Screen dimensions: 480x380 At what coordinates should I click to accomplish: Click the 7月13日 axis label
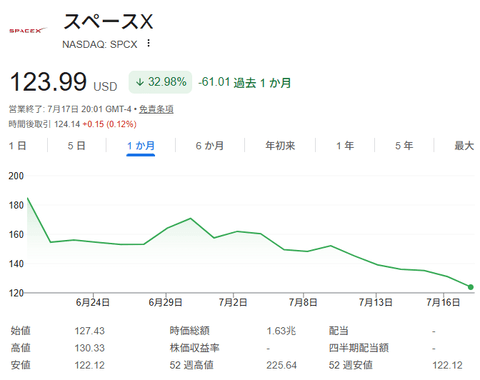pos(376,302)
